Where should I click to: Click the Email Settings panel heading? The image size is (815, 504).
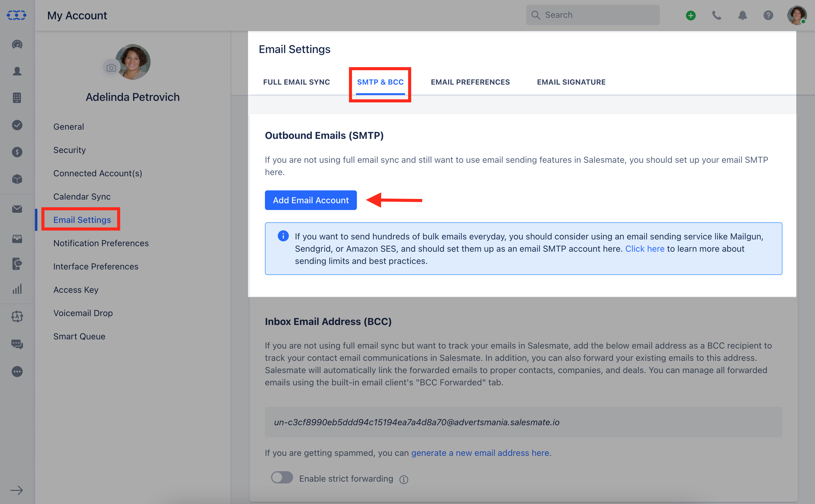(294, 49)
